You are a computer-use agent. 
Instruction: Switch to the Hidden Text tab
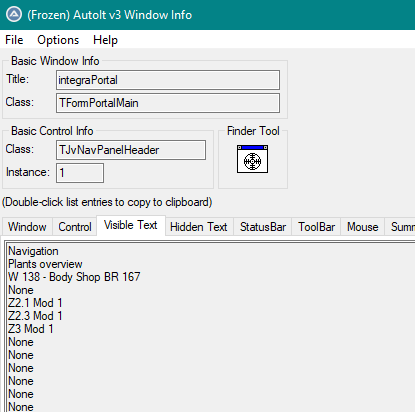(x=199, y=227)
